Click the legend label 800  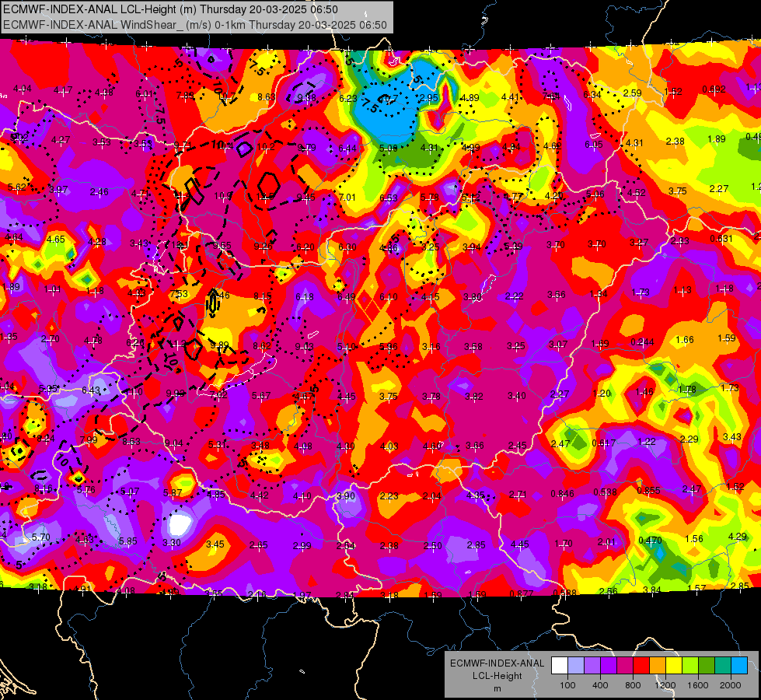pyautogui.click(x=633, y=685)
